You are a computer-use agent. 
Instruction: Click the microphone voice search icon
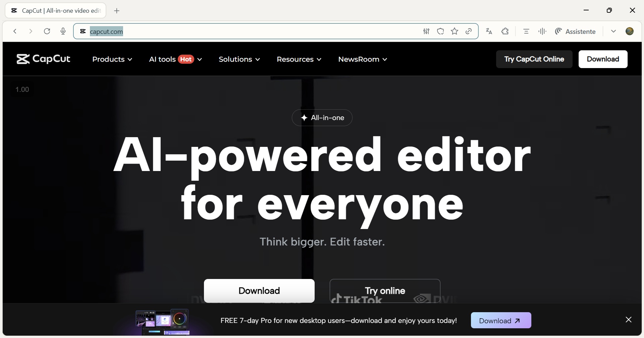click(x=63, y=31)
